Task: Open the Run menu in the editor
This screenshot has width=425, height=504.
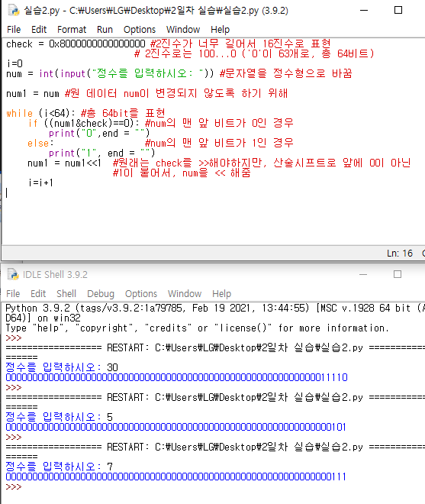Action: pos(105,30)
